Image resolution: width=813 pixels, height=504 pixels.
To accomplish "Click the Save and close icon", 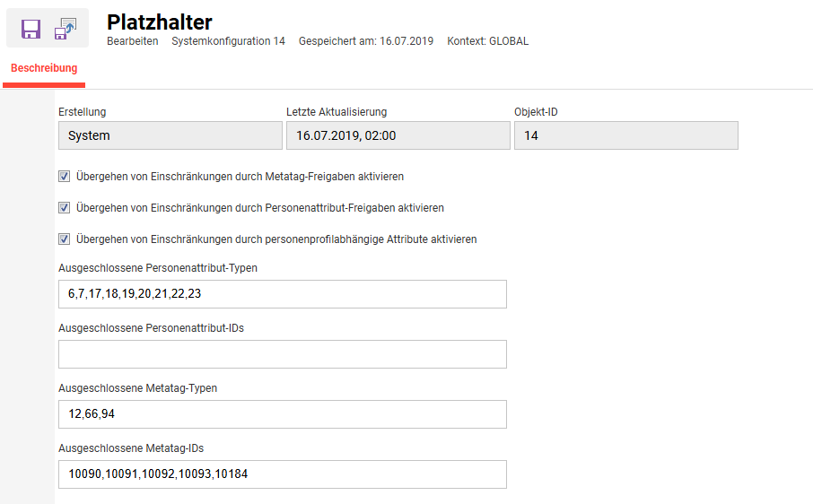I will point(66,29).
